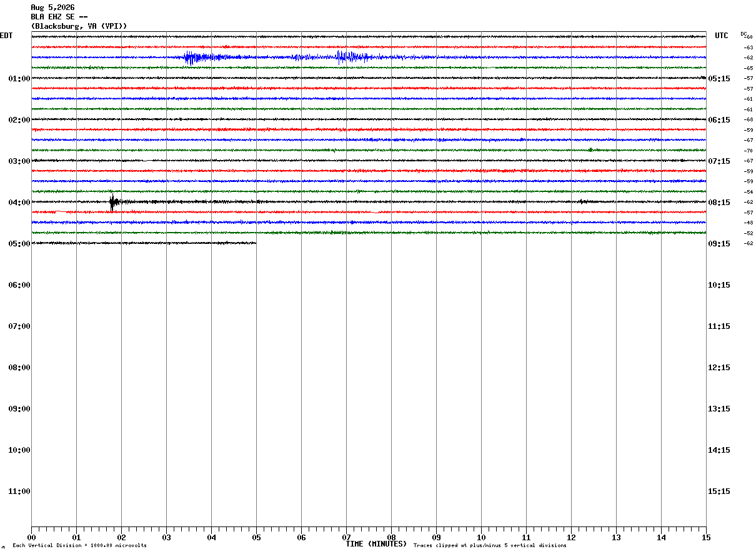Select the 05:00 EDT time label

click(19, 244)
